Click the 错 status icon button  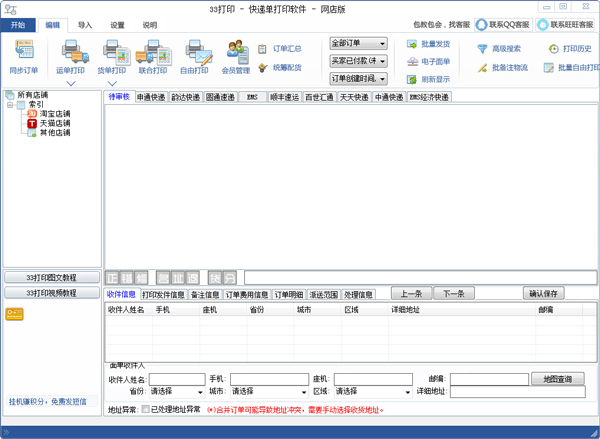127,278
